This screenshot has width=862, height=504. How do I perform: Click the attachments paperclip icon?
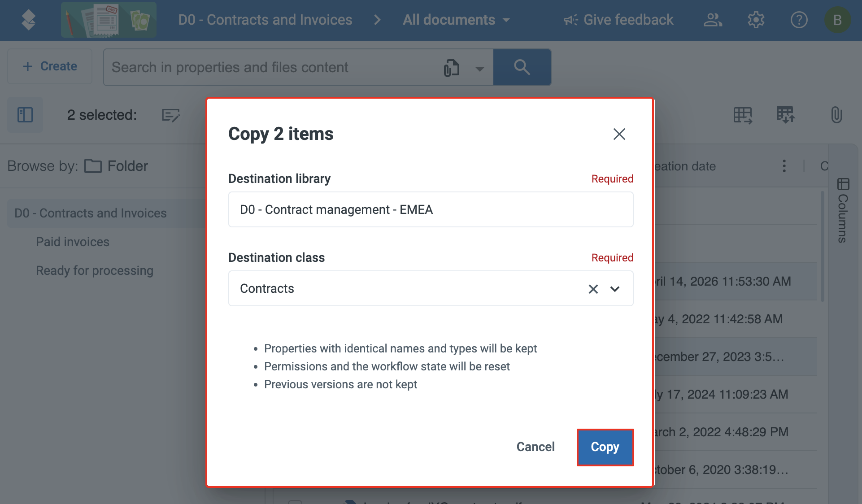pyautogui.click(x=836, y=115)
